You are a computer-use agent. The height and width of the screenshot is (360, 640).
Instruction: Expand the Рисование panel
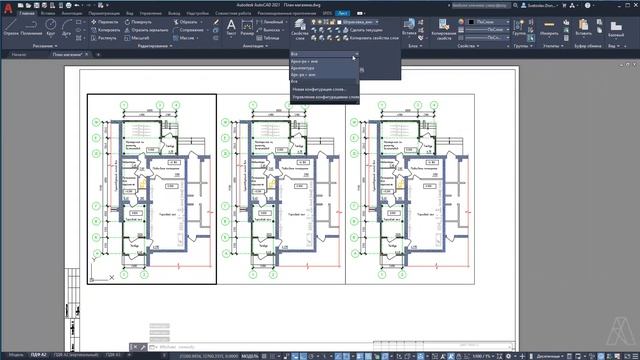[45, 46]
